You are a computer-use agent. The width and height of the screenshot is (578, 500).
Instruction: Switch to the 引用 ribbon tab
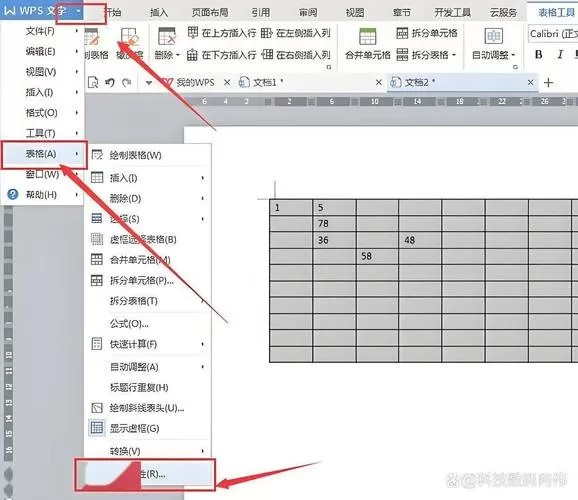coord(261,13)
